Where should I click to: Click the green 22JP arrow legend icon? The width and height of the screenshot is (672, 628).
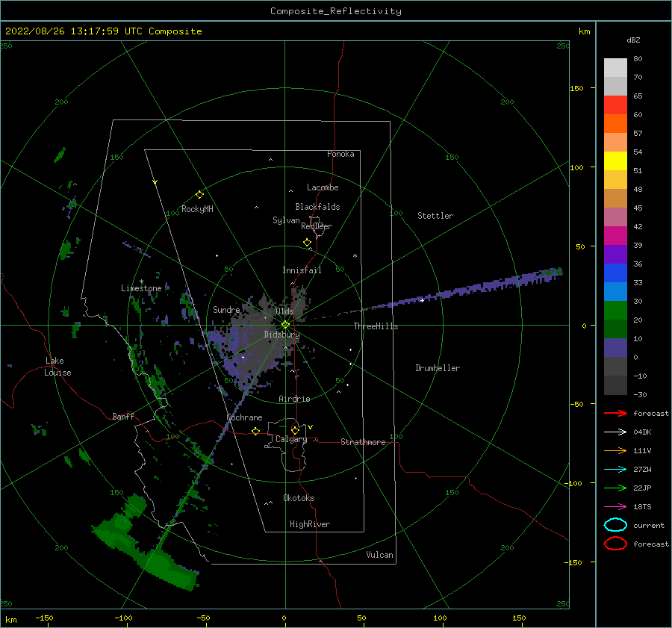615,488
